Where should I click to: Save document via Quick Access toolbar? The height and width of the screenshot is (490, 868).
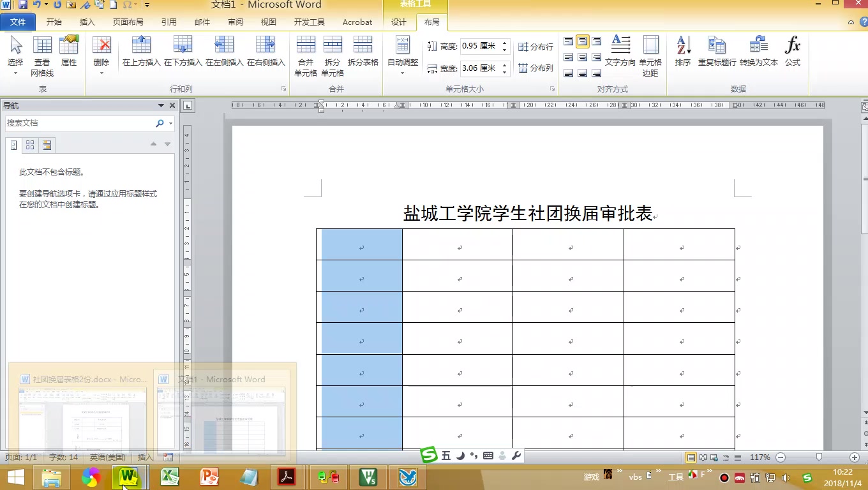(23, 5)
